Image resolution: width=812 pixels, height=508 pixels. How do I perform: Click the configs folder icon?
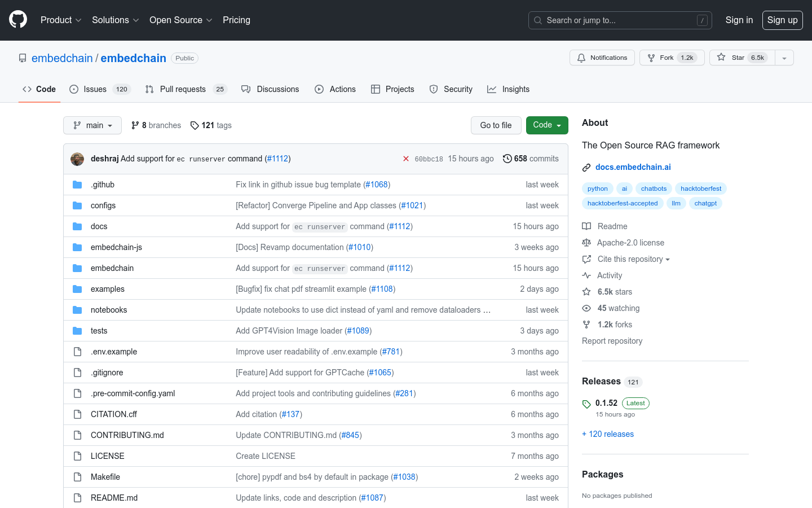(x=77, y=205)
